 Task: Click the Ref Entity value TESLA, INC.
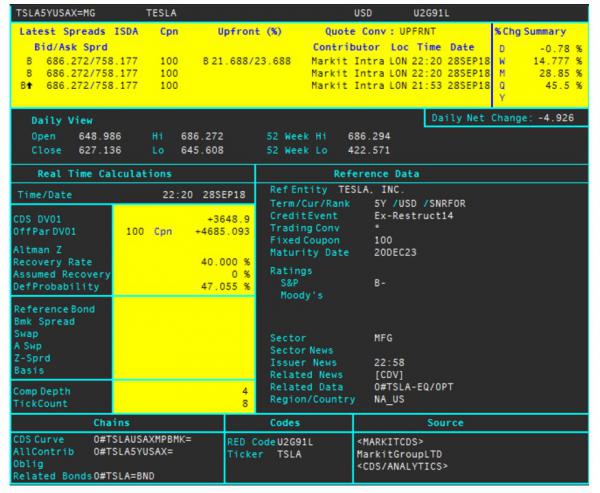[371, 189]
